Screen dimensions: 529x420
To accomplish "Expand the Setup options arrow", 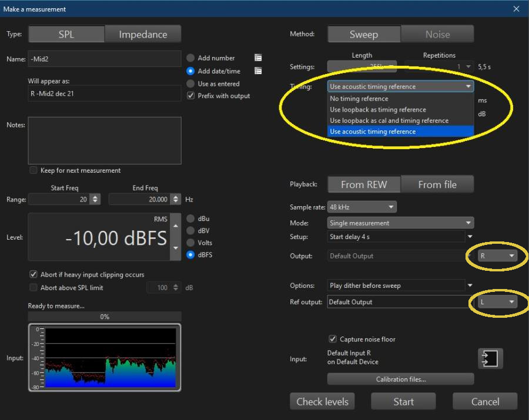I will point(470,237).
